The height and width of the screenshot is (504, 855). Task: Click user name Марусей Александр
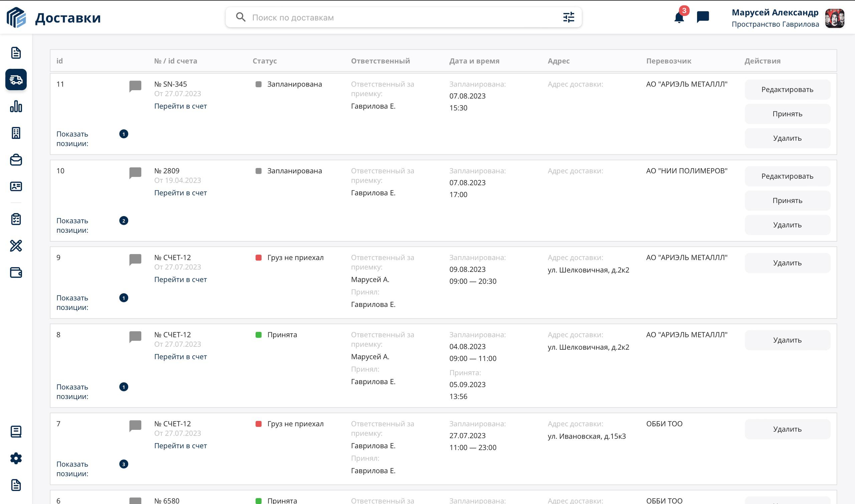[x=775, y=12]
